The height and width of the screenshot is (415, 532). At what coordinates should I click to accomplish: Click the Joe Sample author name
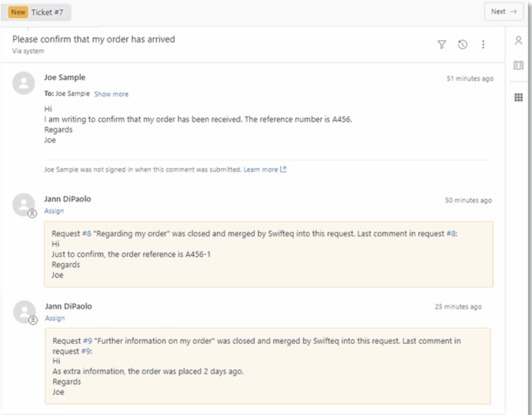pos(65,77)
